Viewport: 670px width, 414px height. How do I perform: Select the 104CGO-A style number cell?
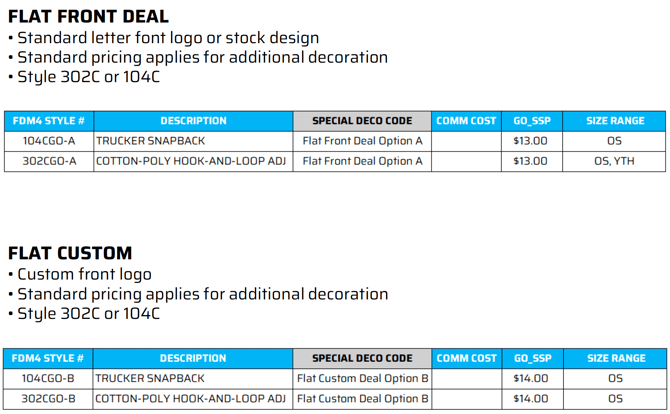49,141
